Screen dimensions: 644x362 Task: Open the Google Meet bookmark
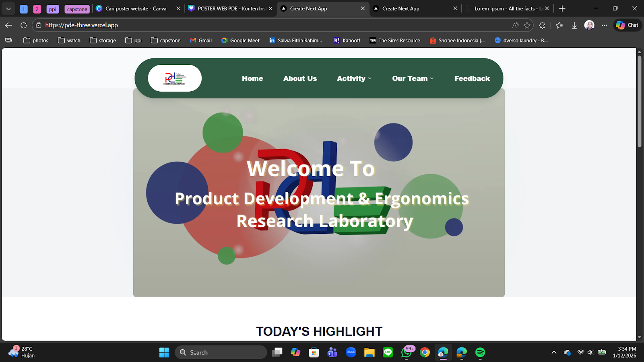[240, 40]
